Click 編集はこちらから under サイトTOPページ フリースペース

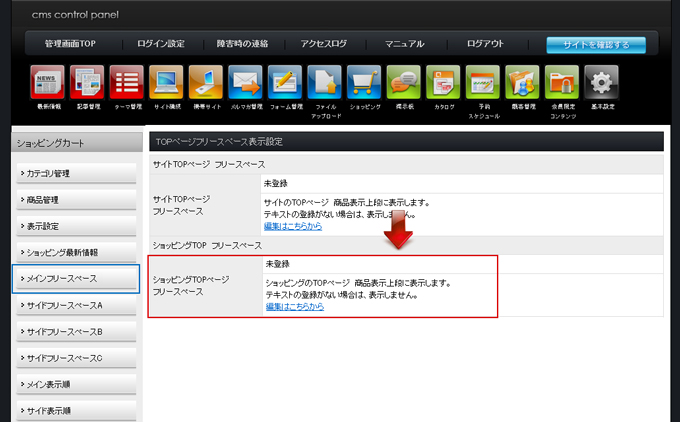tap(294, 226)
